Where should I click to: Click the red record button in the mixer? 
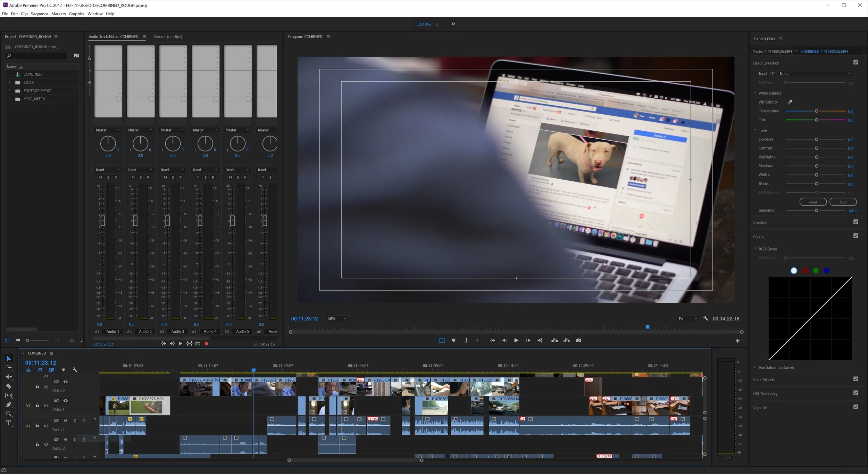pyautogui.click(x=206, y=344)
